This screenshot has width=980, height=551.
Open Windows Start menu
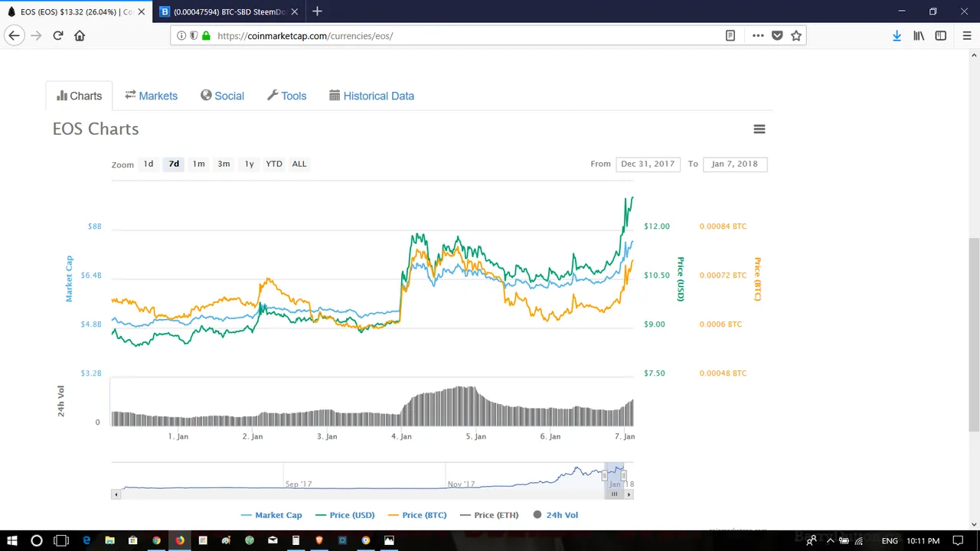[12, 540]
